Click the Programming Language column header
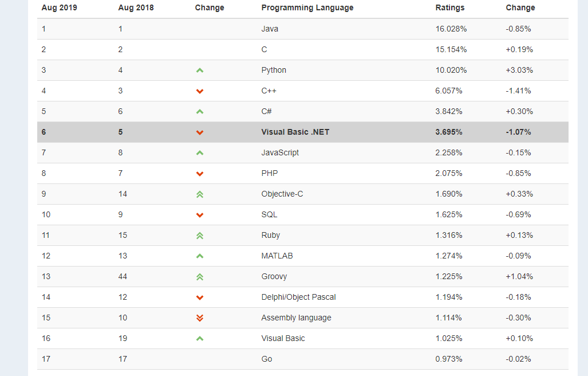Screen dimensions: 588x376 [307, 7]
